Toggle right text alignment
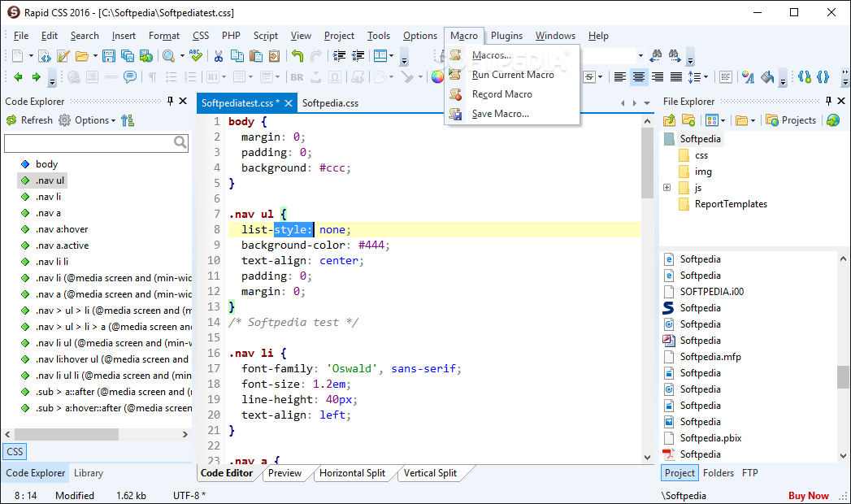851x504 pixels. 658,77
